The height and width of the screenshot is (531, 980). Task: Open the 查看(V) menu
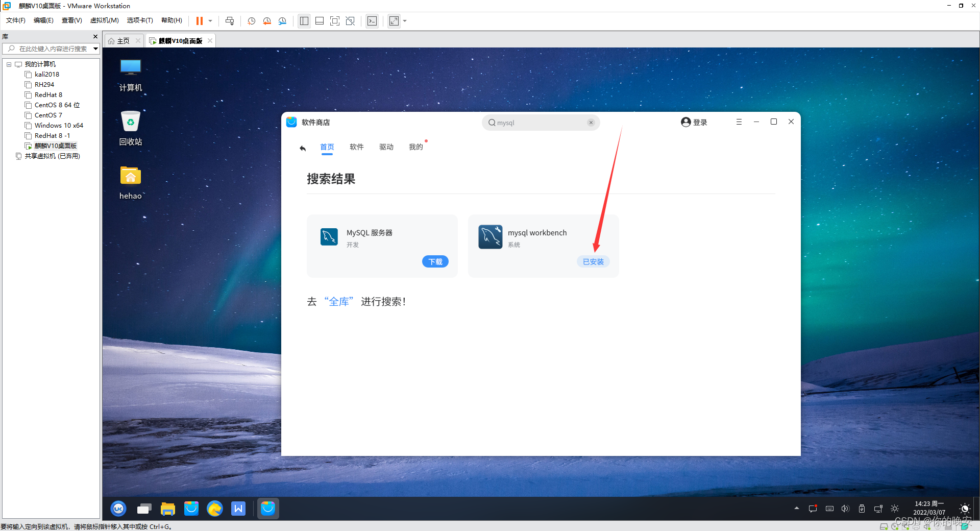[x=72, y=20]
